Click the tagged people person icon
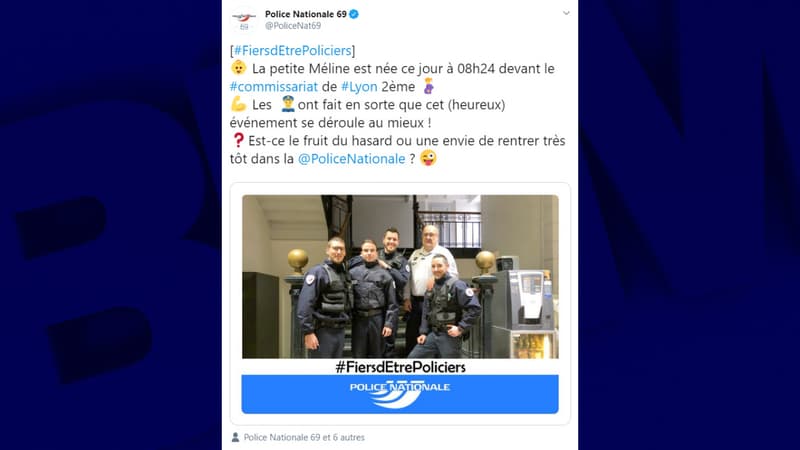Screen dimensions: 800x450 coord(235,437)
